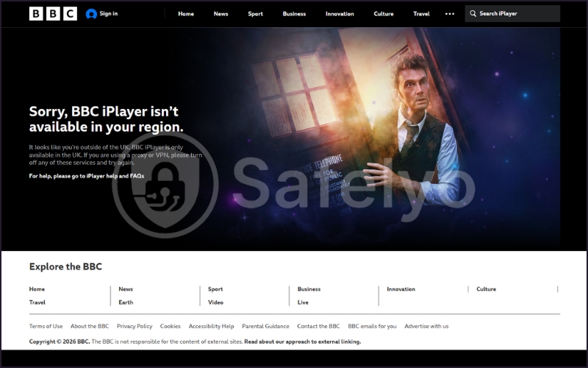The height and width of the screenshot is (368, 588).
Task: Go to Culture in Explore the BBC
Action: click(486, 289)
